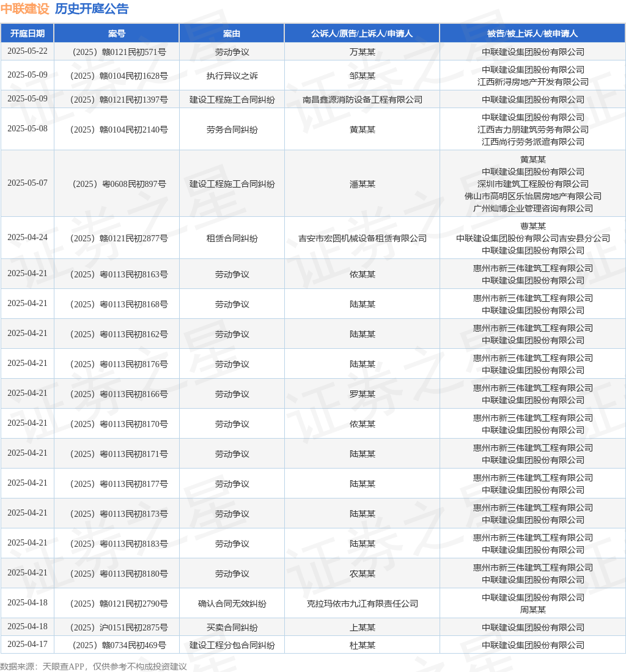The height and width of the screenshot is (672, 626).
Task: Click the 历史开庭公告 heading
Action: [92, 9]
